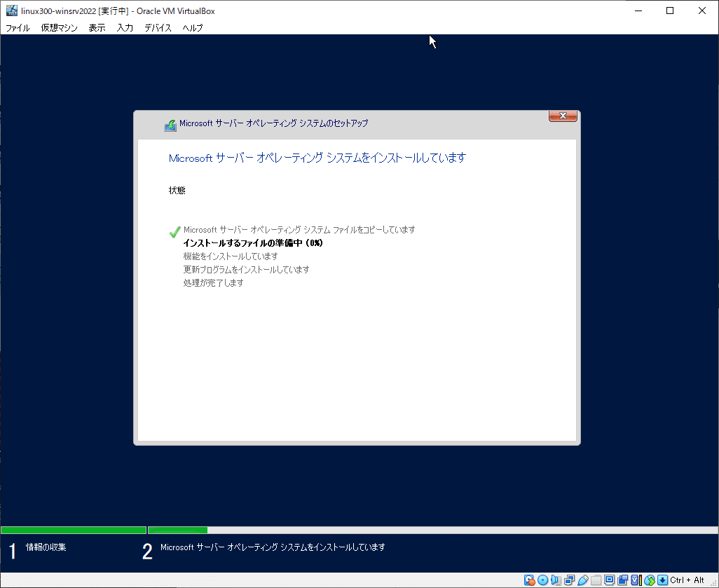Viewport: 719px width, 588px height.
Task: Click the Ctrl + Alt host key label
Action: (x=687, y=580)
